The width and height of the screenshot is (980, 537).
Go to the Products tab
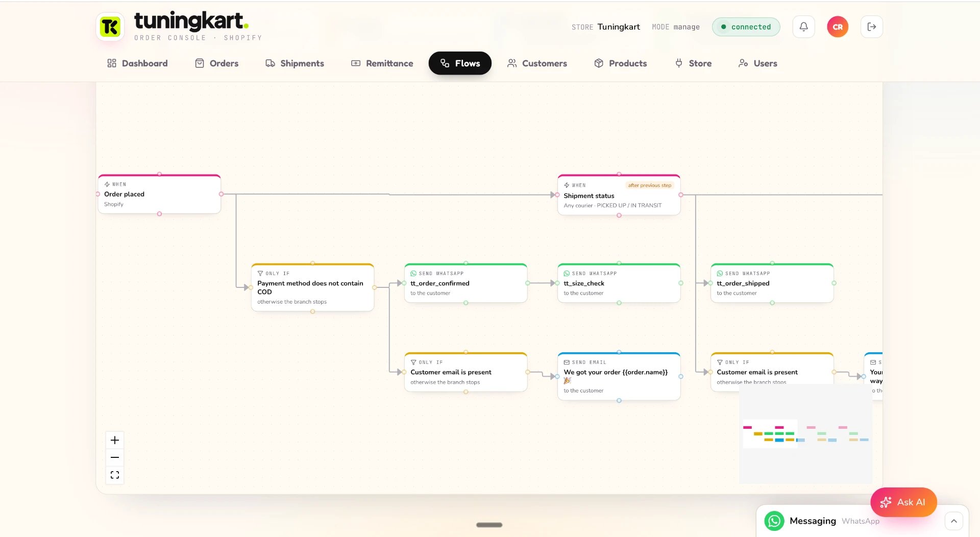[620, 63]
